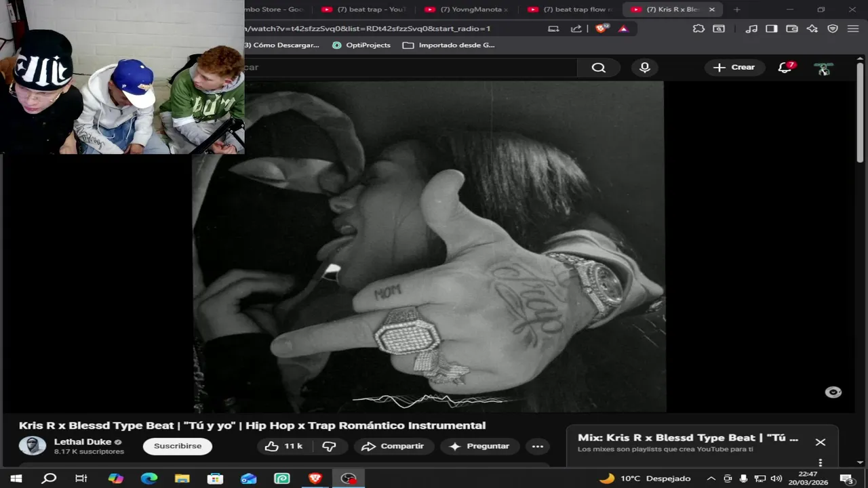The image size is (868, 488).
Task: Open Microsoft Store from the taskbar
Action: [215, 479]
